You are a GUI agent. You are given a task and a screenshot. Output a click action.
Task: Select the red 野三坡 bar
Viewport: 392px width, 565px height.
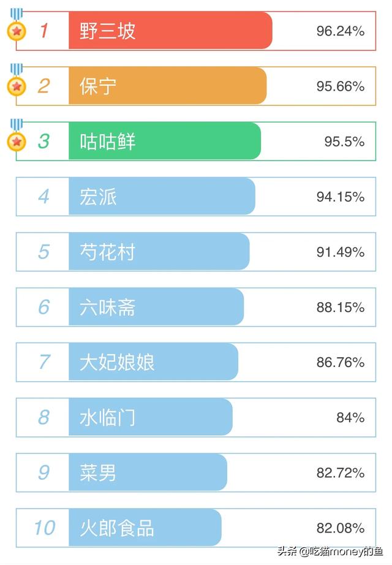click(170, 31)
